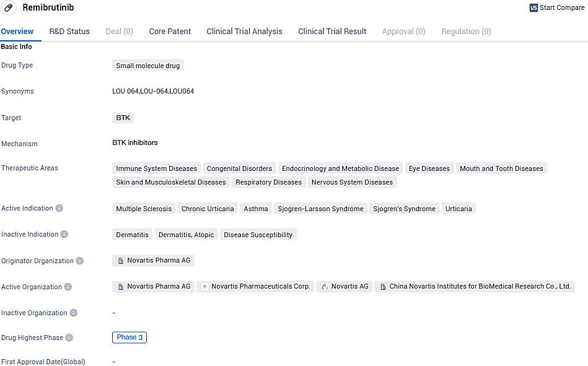Screen dimensions: 588x366
Task: Click info icon next to Active Indication
Action: [59, 208]
